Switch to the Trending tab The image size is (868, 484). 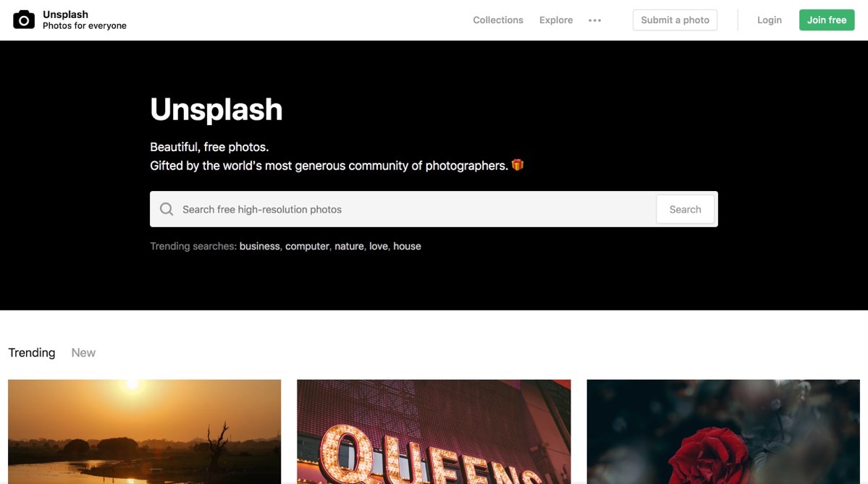tap(32, 352)
